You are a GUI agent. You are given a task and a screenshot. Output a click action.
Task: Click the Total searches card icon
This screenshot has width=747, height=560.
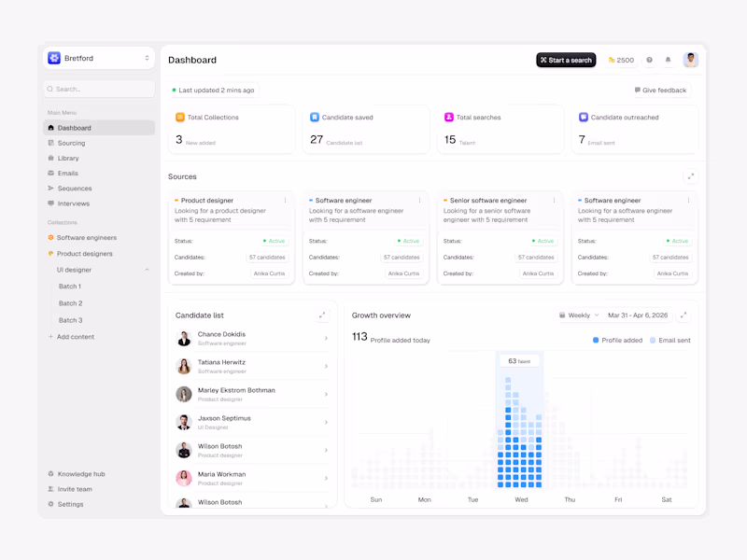pyautogui.click(x=449, y=118)
